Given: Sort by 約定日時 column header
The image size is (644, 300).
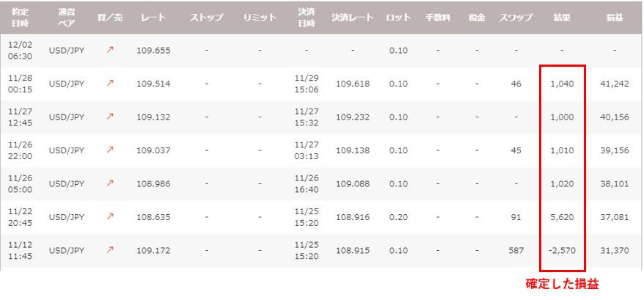Looking at the screenshot, I should [x=19, y=17].
